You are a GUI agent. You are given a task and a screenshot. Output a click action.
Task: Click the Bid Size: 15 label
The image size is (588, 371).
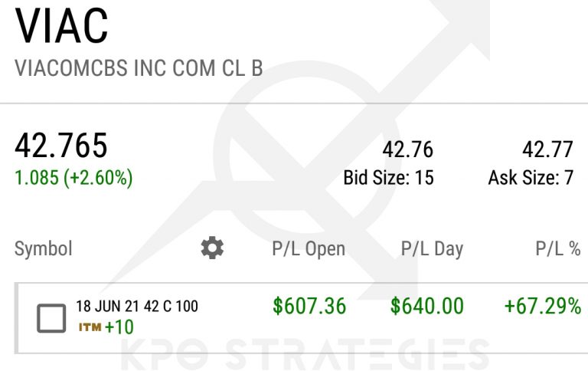click(388, 178)
